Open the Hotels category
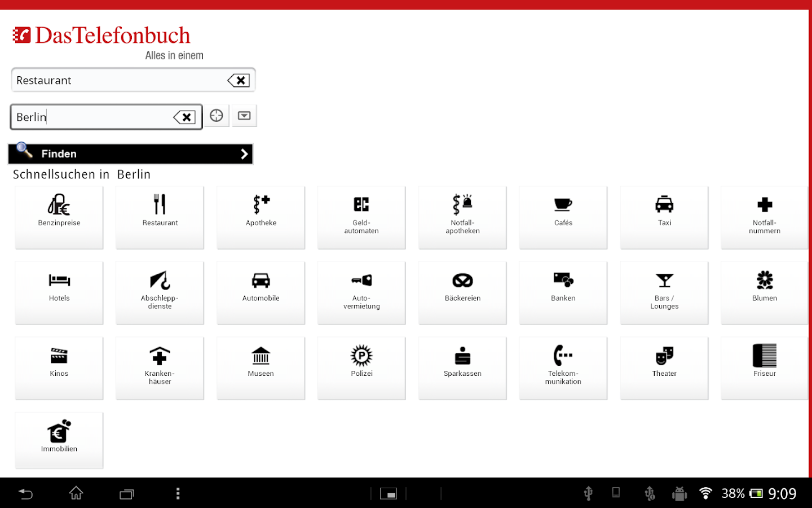Viewport: 812px width, 508px height. tap(59, 292)
